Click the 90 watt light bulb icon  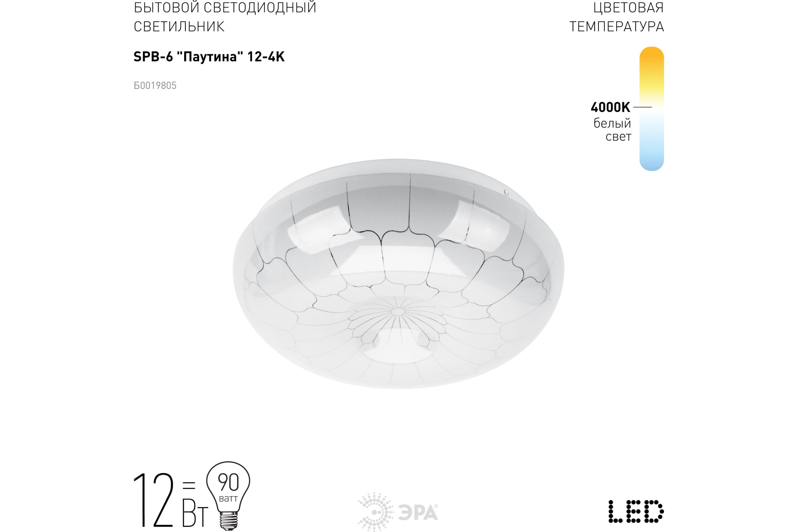pos(228,496)
